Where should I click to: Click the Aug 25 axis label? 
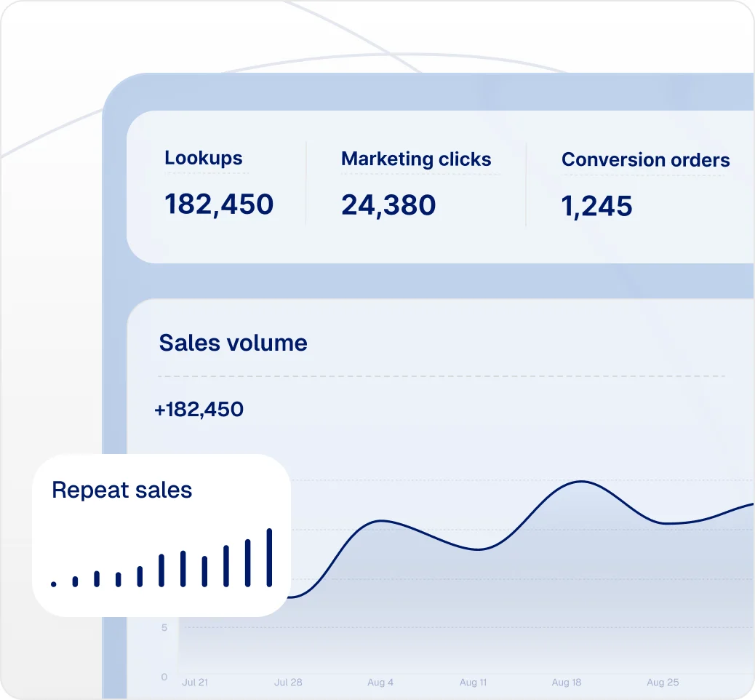(x=663, y=683)
